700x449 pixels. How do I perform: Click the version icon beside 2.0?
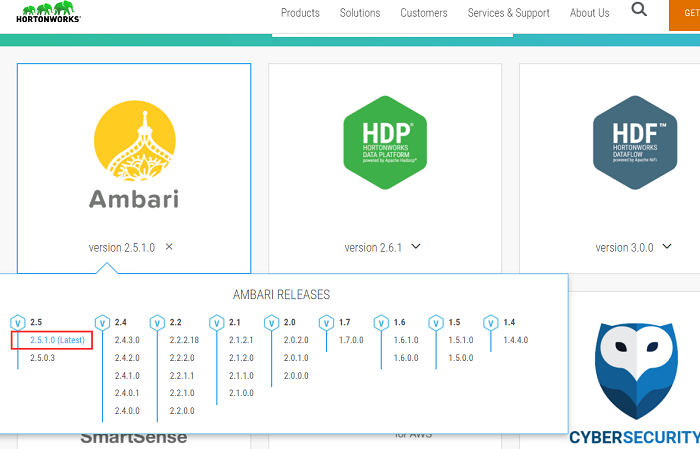pos(271,322)
